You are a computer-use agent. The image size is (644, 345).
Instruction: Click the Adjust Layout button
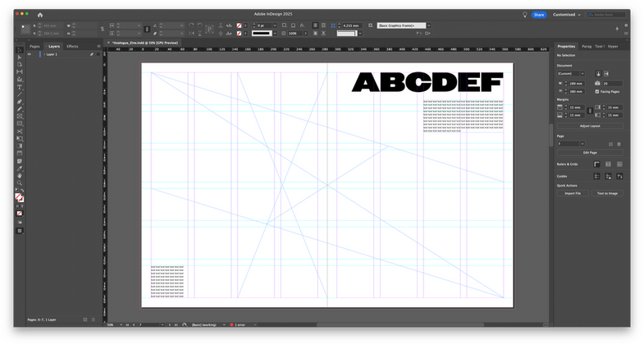coord(589,126)
